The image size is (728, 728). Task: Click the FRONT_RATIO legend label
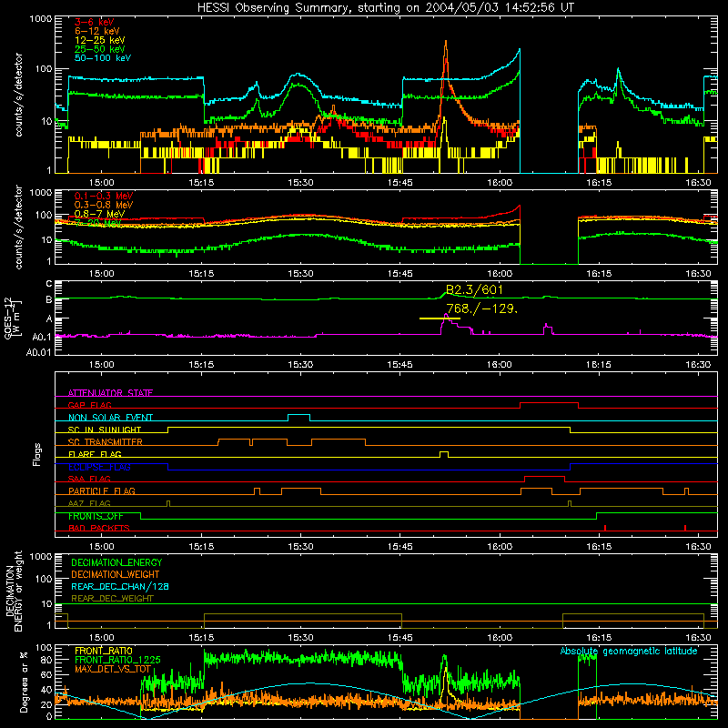[104, 651]
